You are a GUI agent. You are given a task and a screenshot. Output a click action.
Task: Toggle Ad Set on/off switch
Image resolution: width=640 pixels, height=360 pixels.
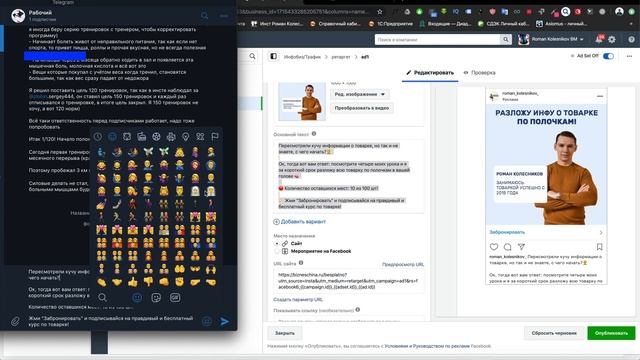click(x=608, y=56)
